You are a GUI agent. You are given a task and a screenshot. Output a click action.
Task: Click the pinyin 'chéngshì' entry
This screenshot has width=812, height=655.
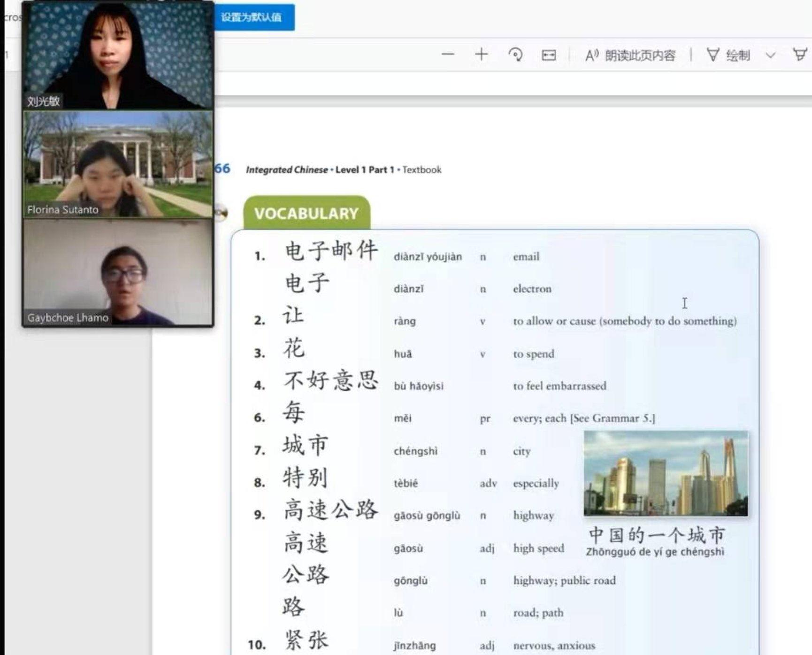click(415, 451)
